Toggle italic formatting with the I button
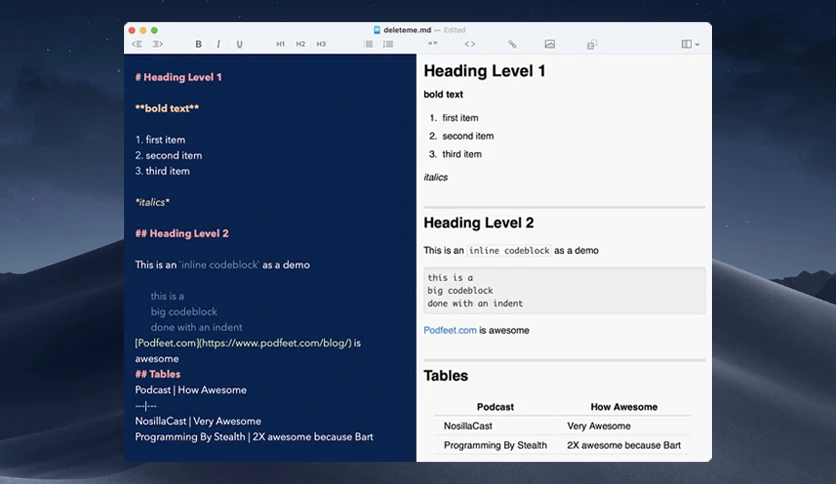This screenshot has width=836, height=484. coord(219,44)
